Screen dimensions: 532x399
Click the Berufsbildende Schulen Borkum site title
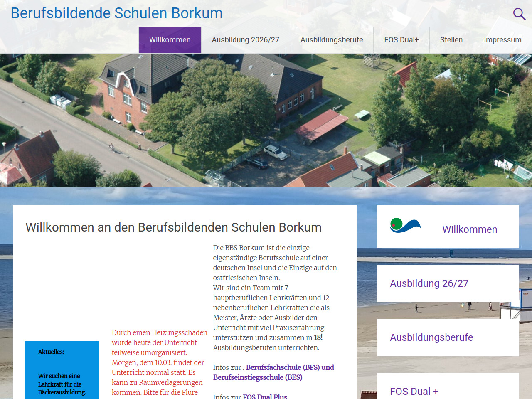tap(116, 13)
